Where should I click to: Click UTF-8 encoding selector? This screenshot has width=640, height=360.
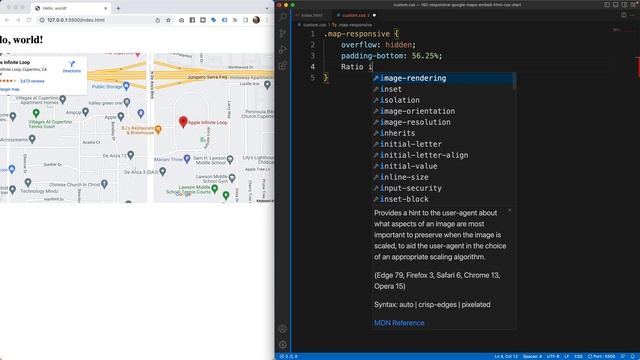(553, 356)
